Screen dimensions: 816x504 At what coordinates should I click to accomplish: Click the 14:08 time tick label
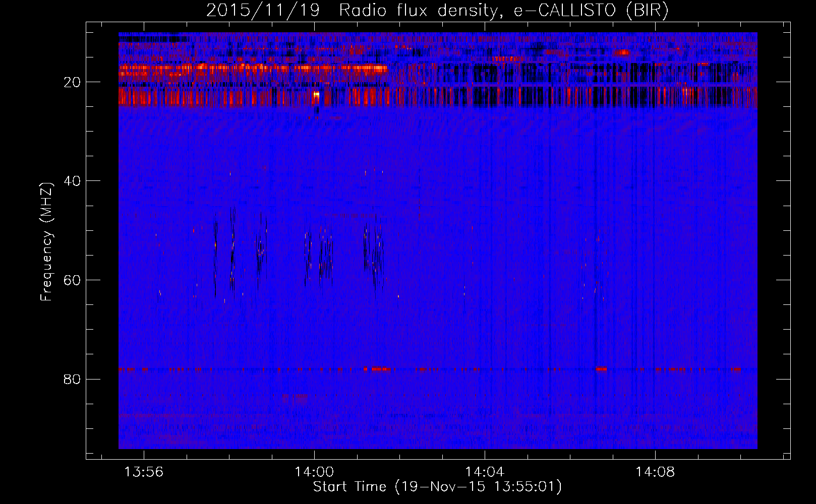(655, 472)
